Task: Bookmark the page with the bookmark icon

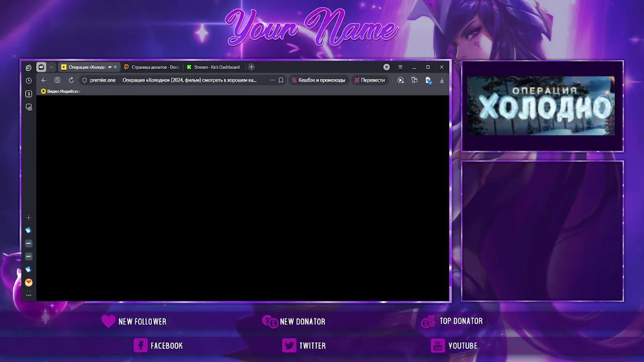Action: click(x=281, y=80)
